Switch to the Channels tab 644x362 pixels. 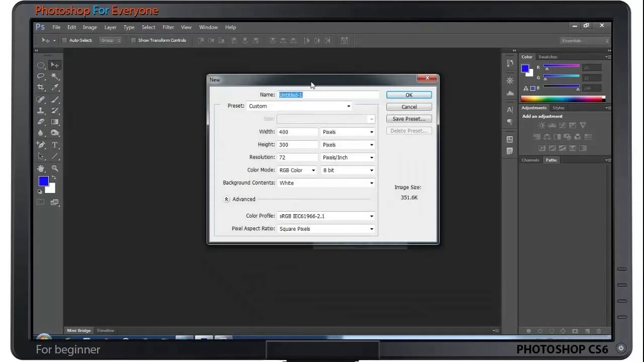coord(530,160)
